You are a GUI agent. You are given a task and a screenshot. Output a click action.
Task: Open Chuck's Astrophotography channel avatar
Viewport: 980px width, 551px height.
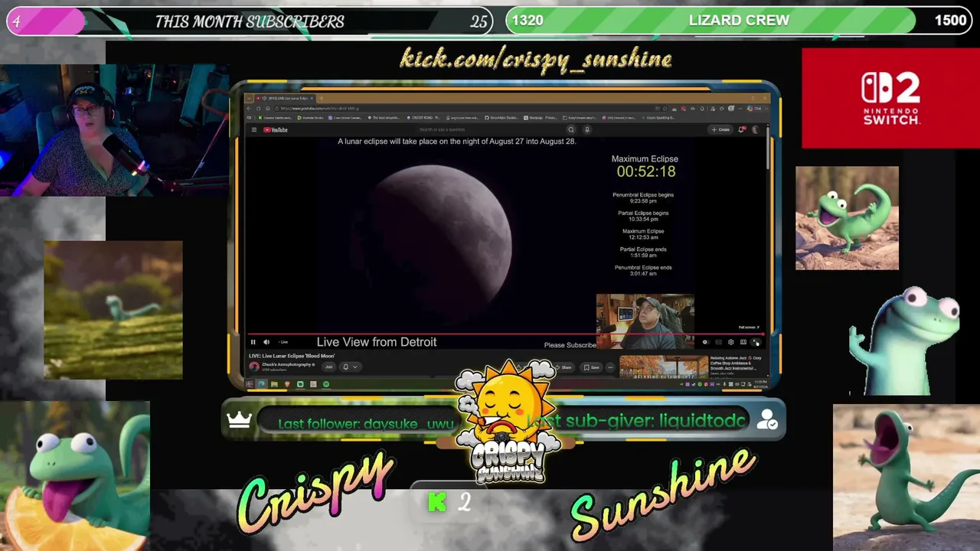254,367
